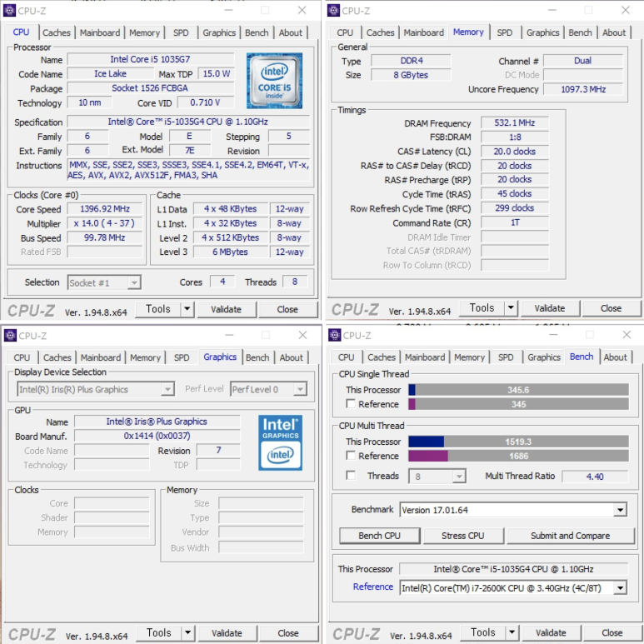Click the Channel # value Dual
This screenshot has width=644, height=644.
point(583,60)
